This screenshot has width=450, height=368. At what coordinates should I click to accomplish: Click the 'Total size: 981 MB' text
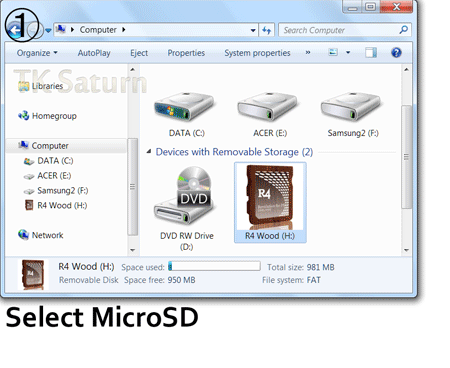[301, 267]
